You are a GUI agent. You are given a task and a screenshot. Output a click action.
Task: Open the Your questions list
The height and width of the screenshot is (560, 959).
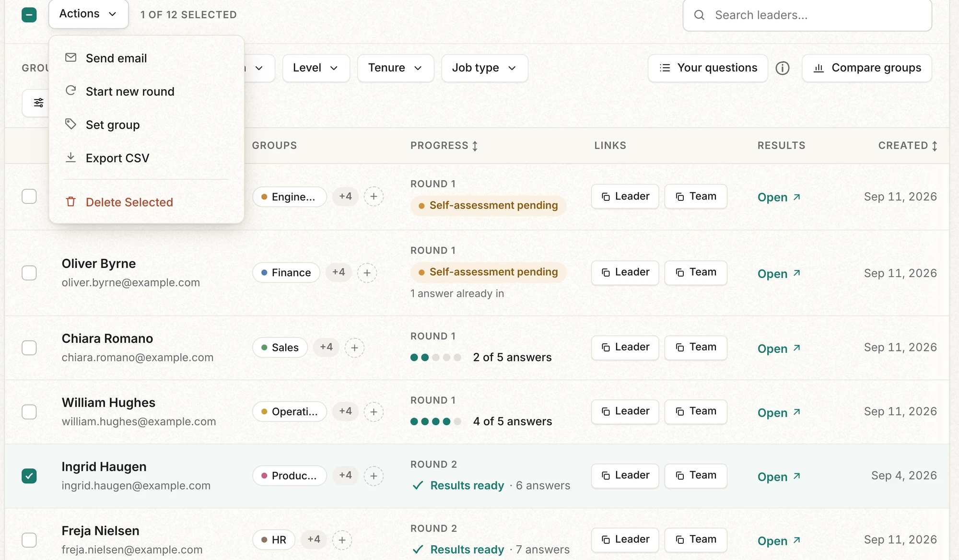coord(708,68)
